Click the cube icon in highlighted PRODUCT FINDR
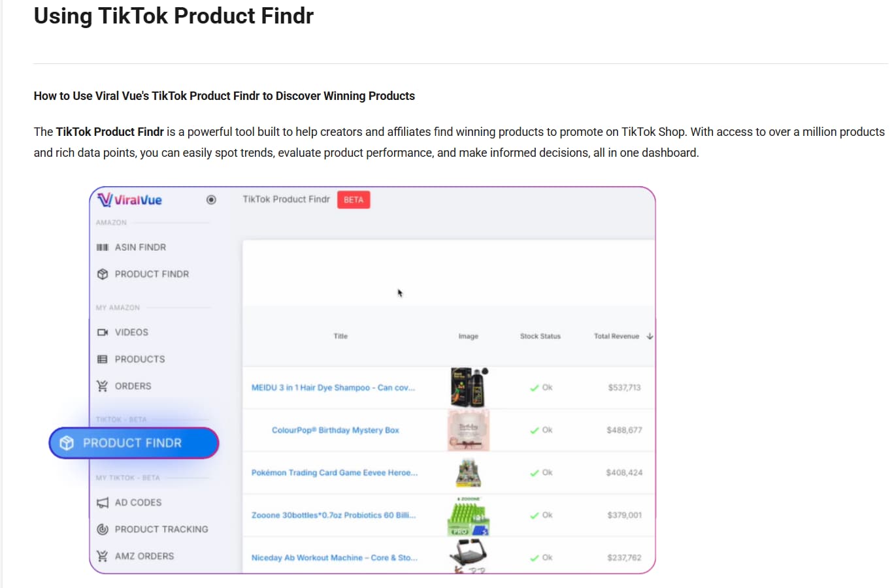Screen dimensions: 894x588 (x=67, y=443)
